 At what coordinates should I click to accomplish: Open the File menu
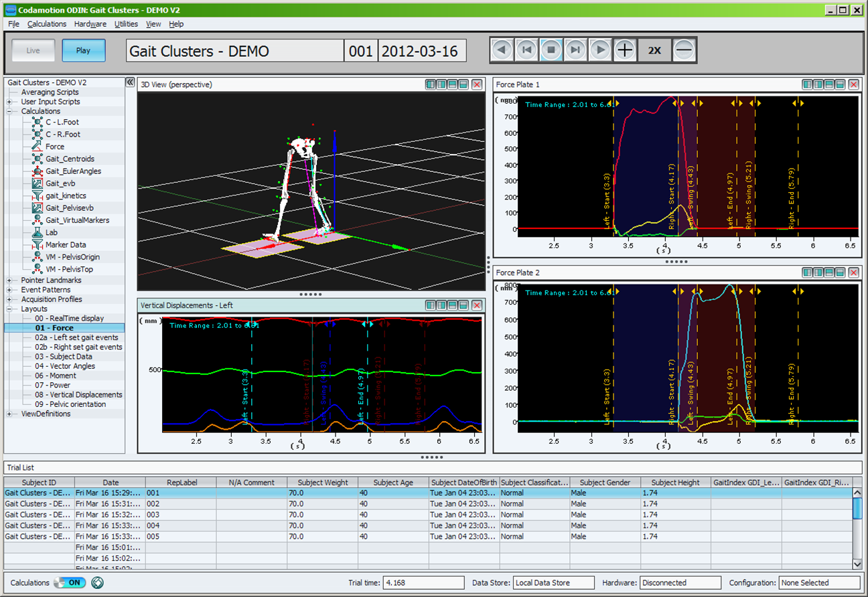point(14,24)
